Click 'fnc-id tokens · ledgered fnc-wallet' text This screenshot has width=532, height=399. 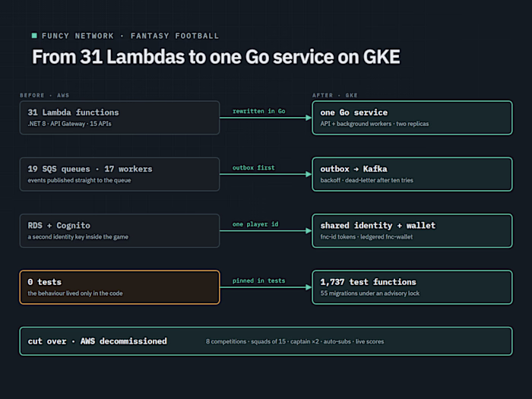point(367,237)
